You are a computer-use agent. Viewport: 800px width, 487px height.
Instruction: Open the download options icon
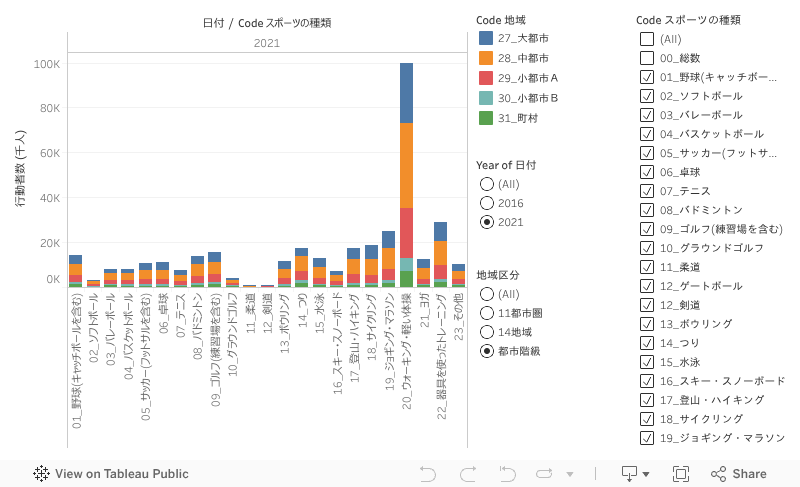point(629,474)
